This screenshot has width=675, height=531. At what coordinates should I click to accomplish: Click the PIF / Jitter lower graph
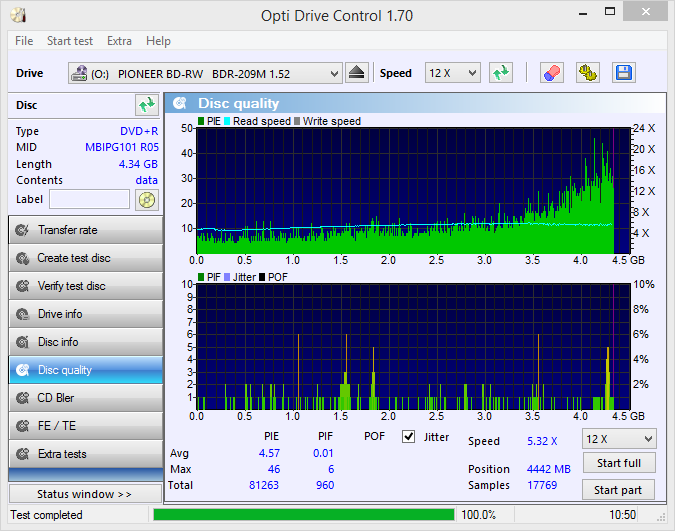(413, 347)
